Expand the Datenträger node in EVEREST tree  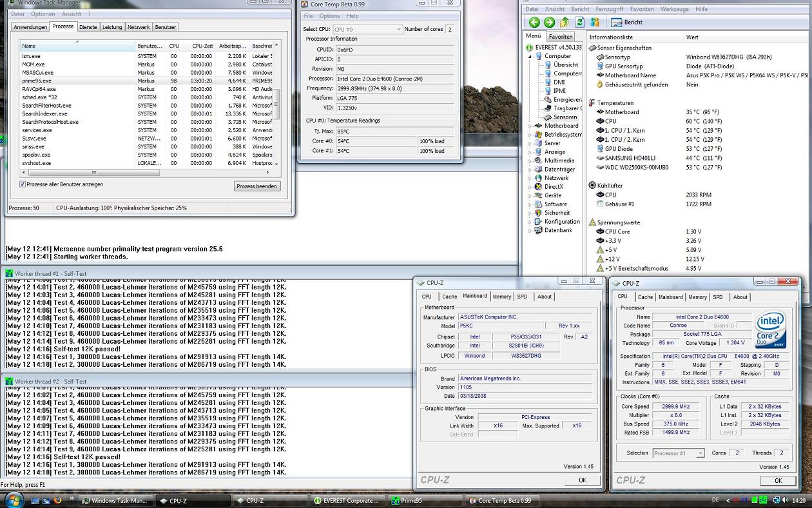click(x=531, y=170)
